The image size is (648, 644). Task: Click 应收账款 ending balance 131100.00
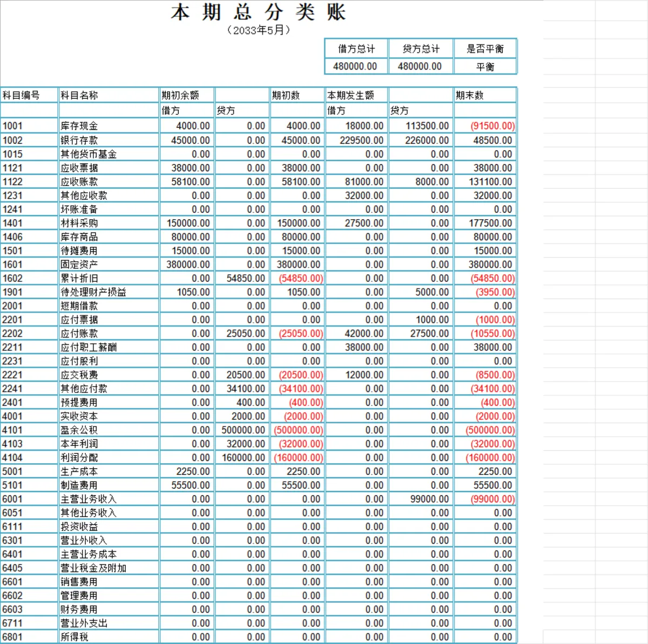pos(490,182)
